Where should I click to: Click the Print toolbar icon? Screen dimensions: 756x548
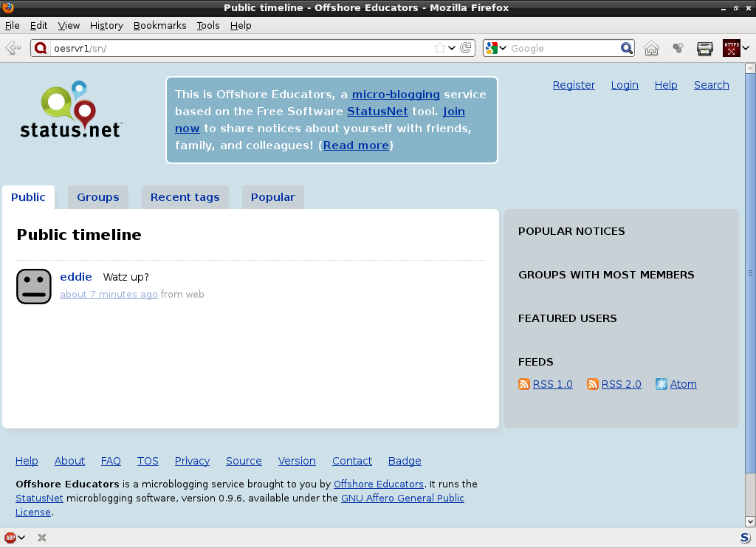[705, 48]
